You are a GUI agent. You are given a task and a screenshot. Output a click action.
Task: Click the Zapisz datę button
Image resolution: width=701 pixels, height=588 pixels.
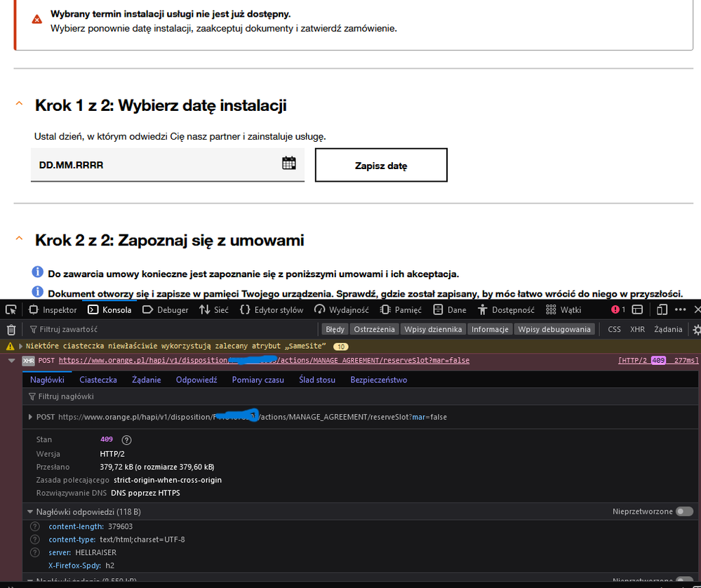click(380, 166)
